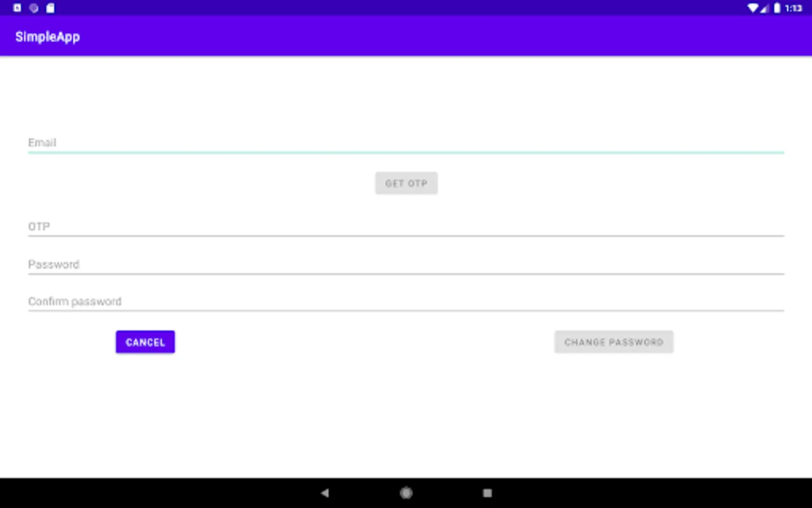The width and height of the screenshot is (812, 508).
Task: Click the SimpleApp title text
Action: point(47,37)
